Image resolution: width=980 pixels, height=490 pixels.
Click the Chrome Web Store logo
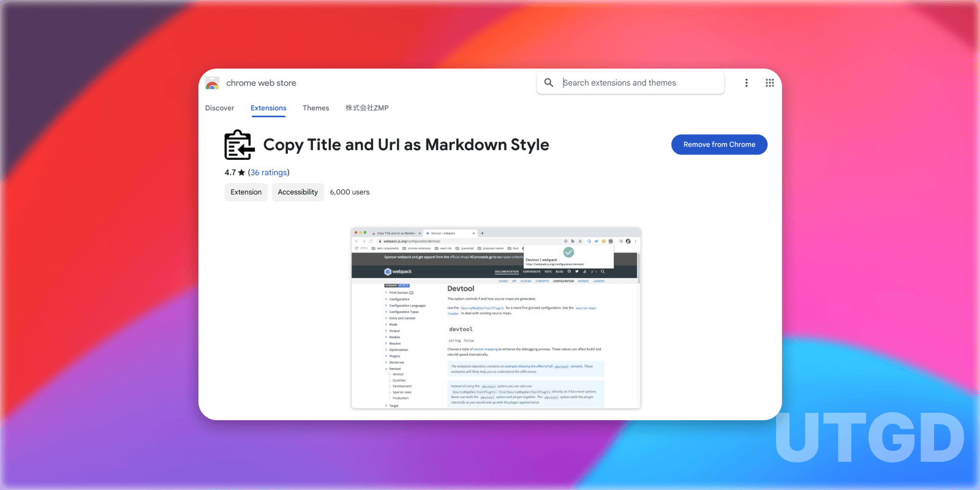point(213,83)
